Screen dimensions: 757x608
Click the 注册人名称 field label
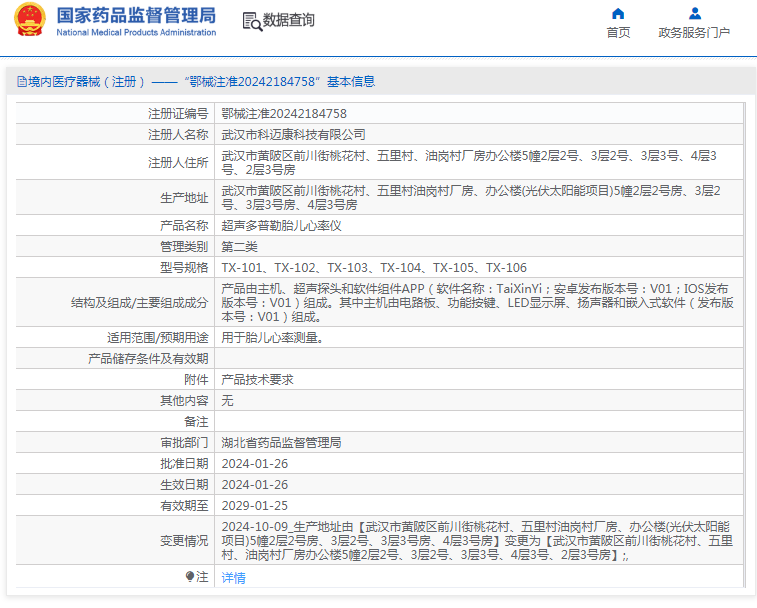(x=178, y=134)
